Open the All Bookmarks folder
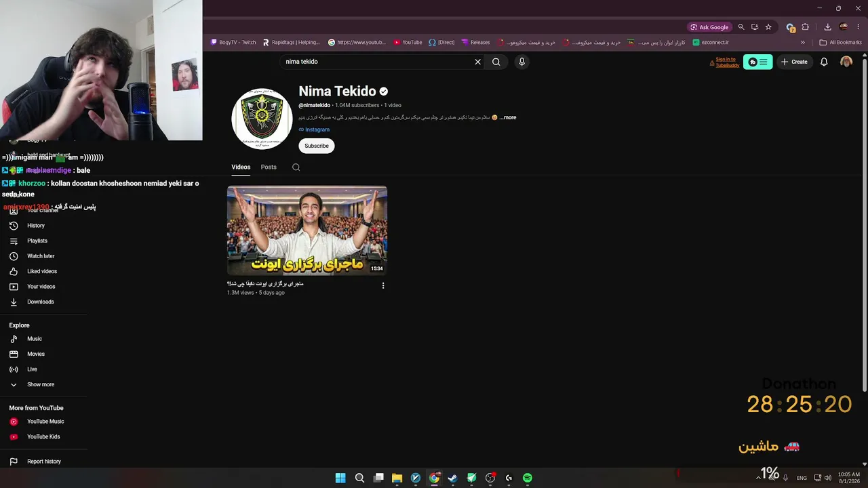The image size is (868, 488). pyautogui.click(x=840, y=42)
